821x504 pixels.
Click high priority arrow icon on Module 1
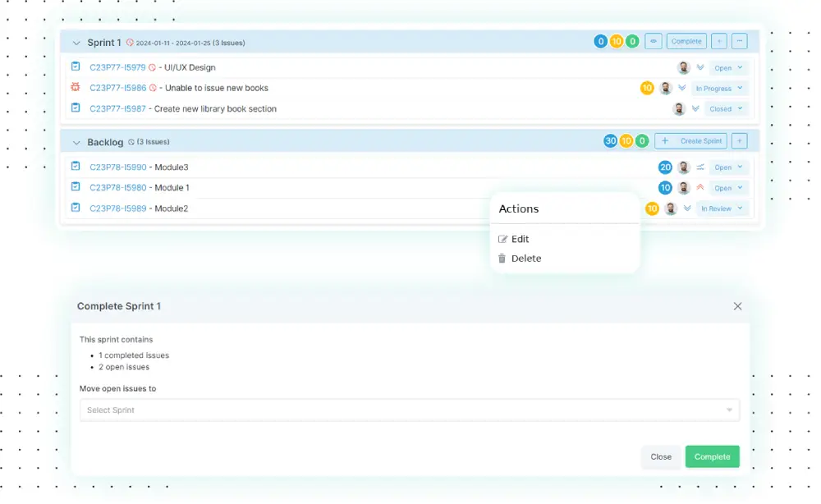(700, 188)
